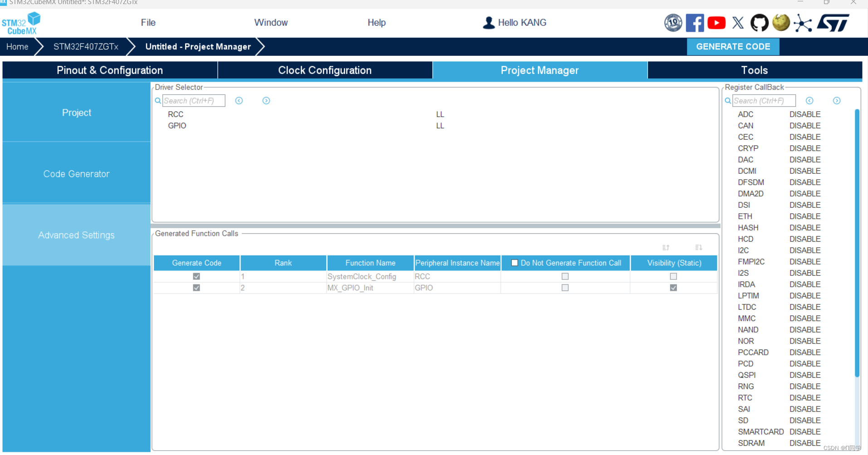Click Driver Selector search magnifier icon
The width and height of the screenshot is (868, 455).
pyautogui.click(x=158, y=101)
